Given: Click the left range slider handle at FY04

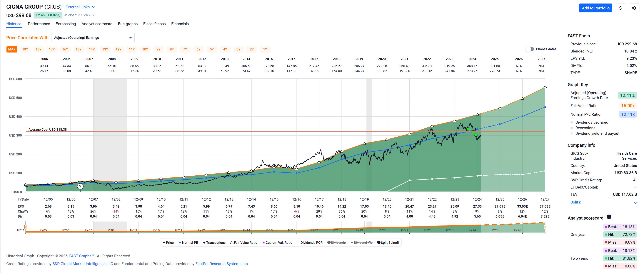Looking at the screenshot, I should (26, 227).
